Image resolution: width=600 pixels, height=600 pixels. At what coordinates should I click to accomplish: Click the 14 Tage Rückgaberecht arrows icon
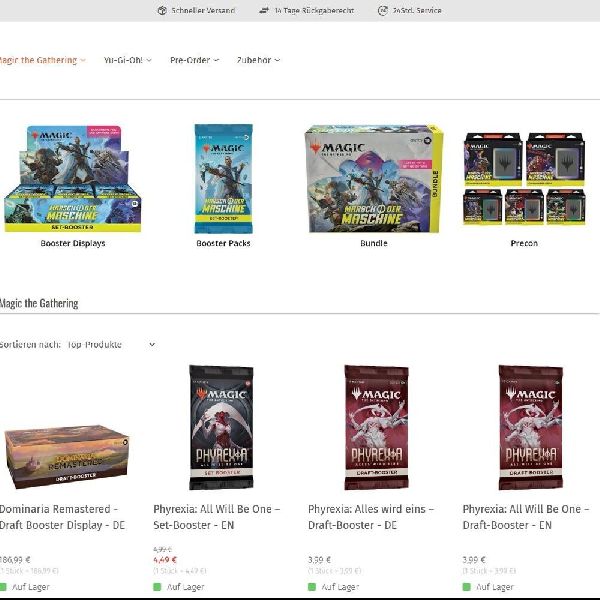tap(264, 10)
